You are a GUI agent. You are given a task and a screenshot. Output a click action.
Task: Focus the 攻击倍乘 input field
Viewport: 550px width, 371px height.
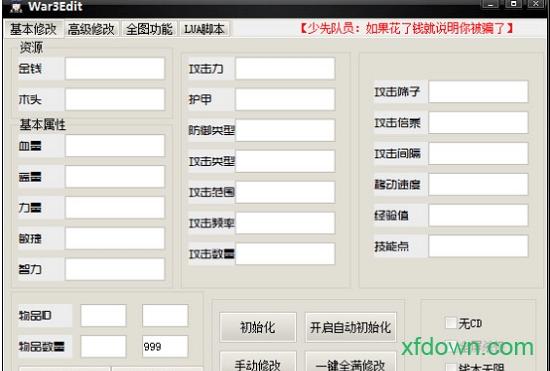pyautogui.click(x=478, y=122)
